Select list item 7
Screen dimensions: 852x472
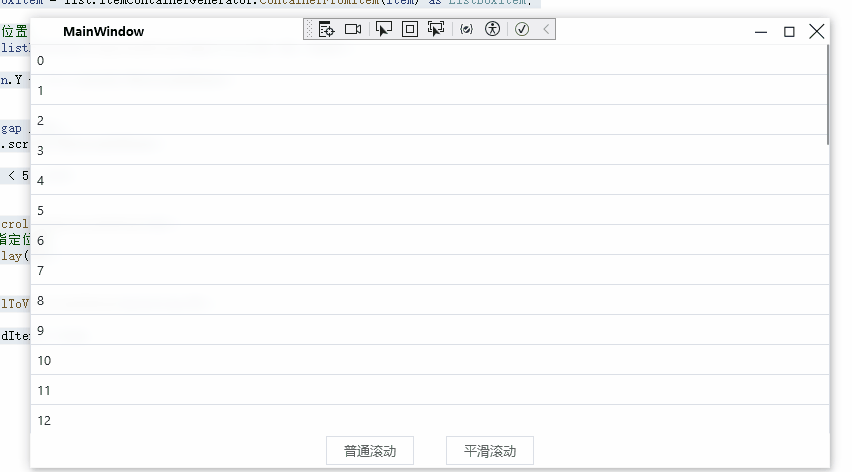point(429,270)
